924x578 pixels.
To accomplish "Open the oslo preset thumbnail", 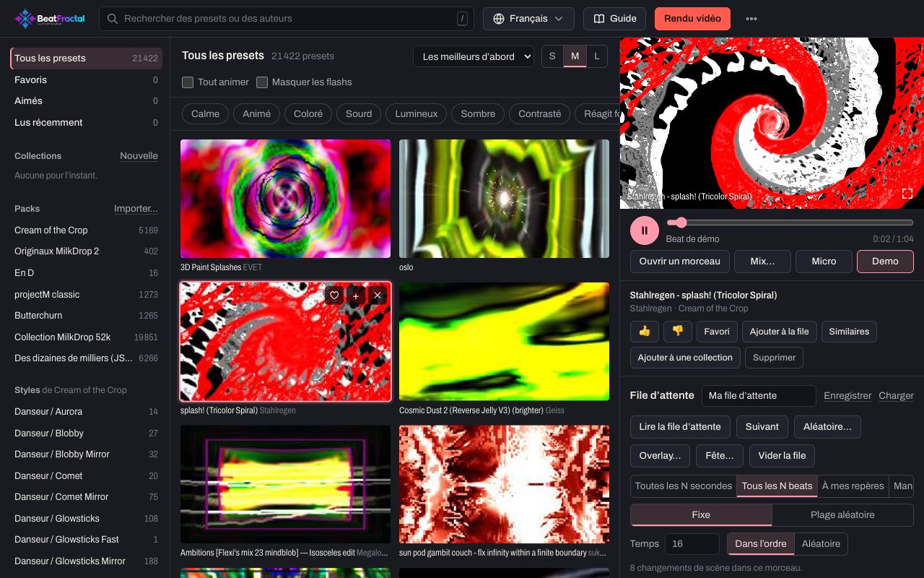I will pos(504,199).
